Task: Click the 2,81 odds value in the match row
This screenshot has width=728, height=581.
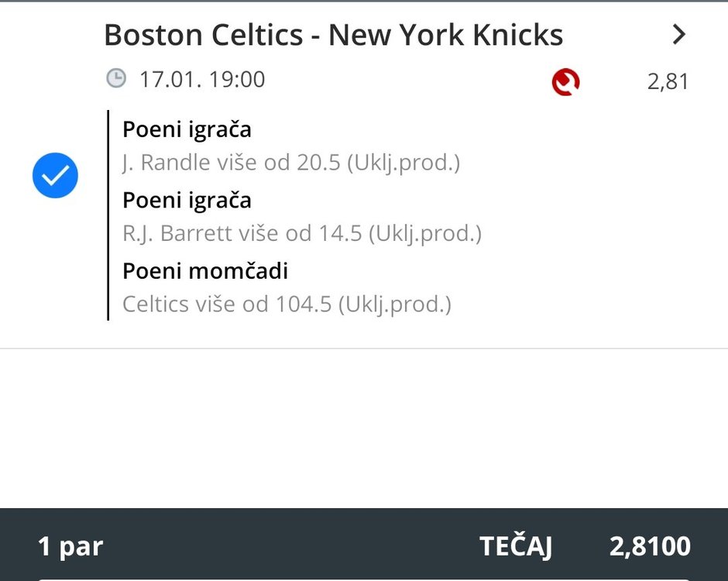Action: coord(668,81)
